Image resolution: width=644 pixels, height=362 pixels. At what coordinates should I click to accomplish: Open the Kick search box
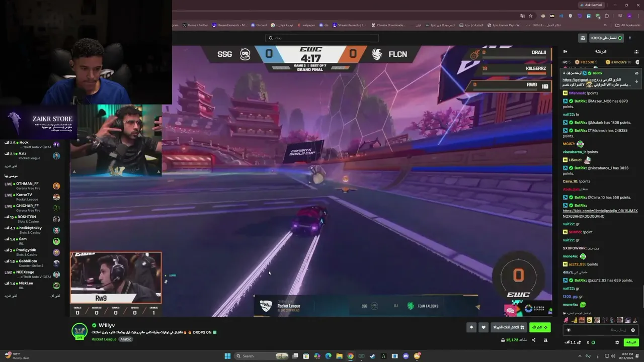coord(322,38)
